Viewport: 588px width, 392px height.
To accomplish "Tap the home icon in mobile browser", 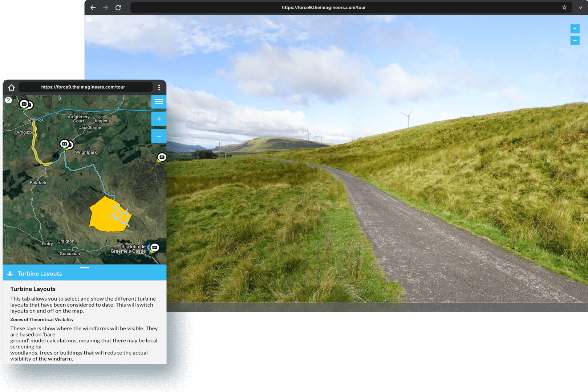I will (12, 87).
